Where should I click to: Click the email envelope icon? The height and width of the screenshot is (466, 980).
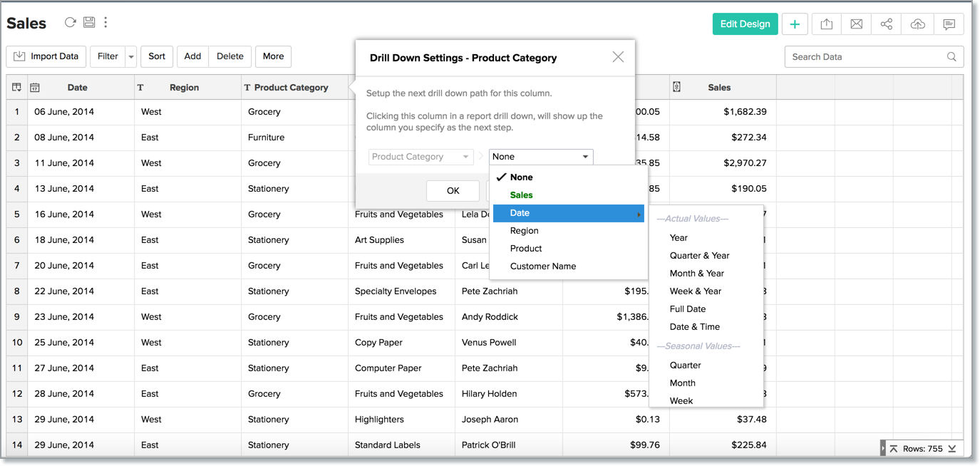click(857, 24)
